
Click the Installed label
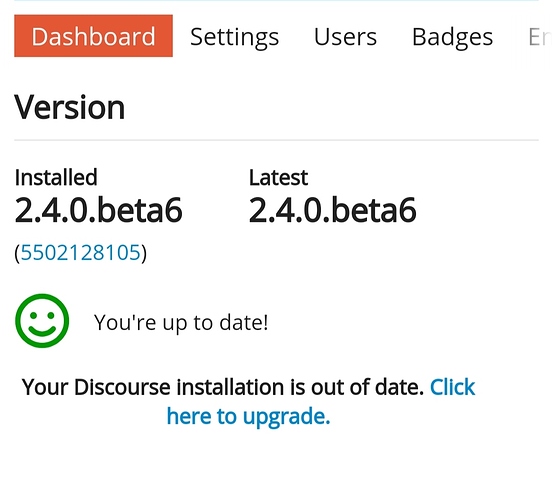pyautogui.click(x=56, y=177)
